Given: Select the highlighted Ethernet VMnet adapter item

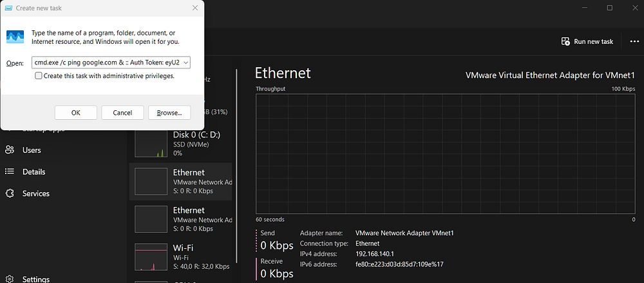Looking at the screenshot, I should (x=181, y=181).
